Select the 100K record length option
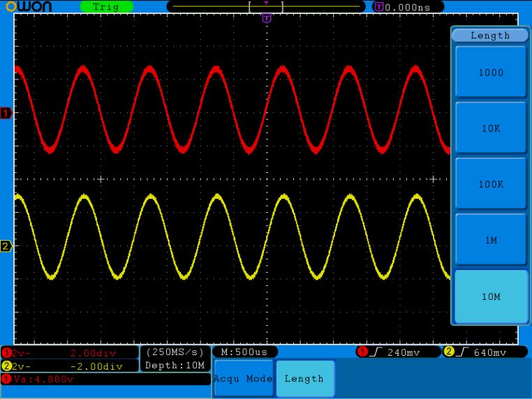 tap(491, 184)
